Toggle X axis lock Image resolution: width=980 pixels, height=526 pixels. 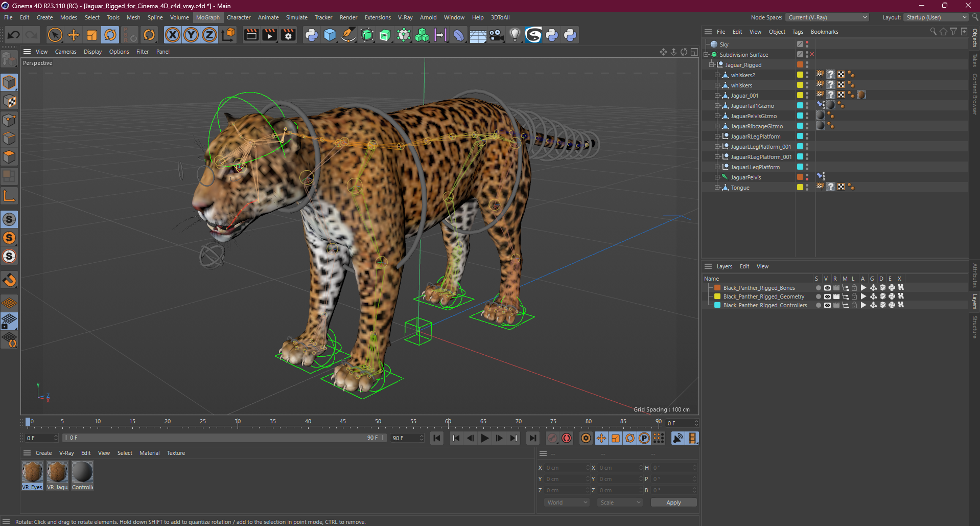point(173,35)
